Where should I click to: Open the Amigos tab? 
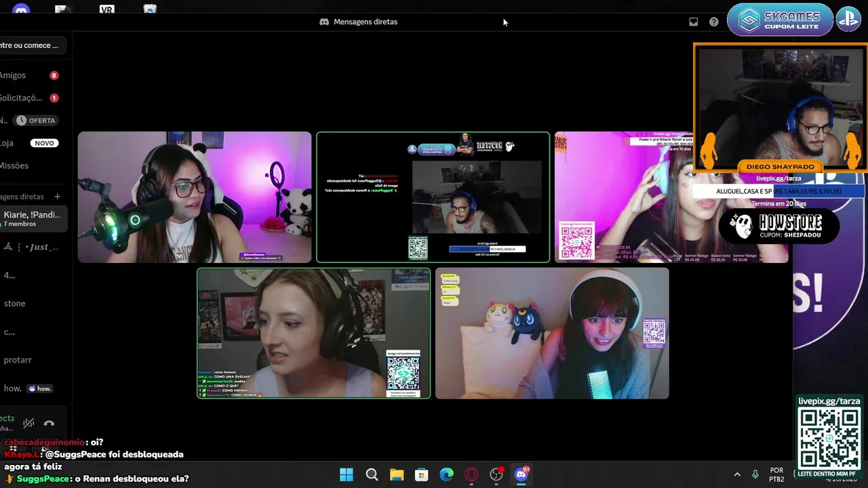coord(33,75)
